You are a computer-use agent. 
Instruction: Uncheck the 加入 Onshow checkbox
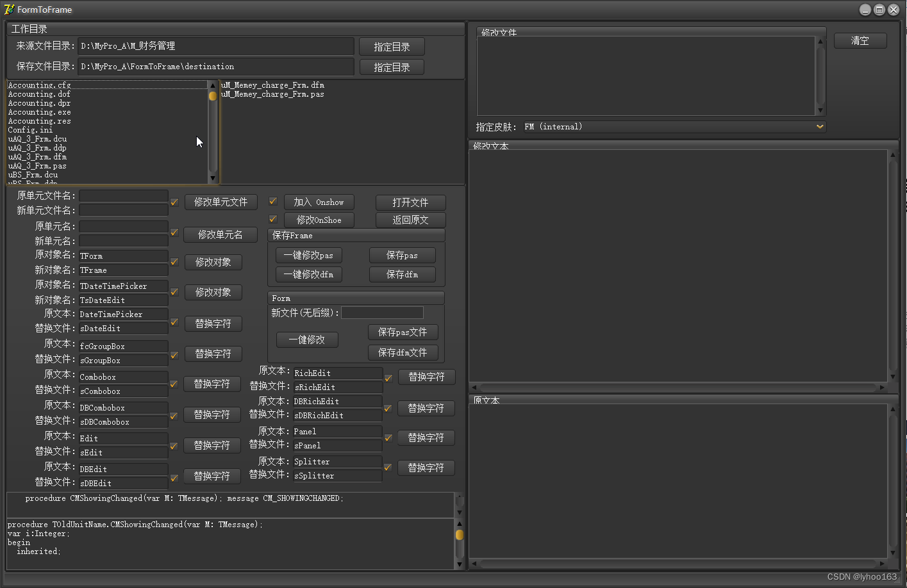pyautogui.click(x=273, y=201)
